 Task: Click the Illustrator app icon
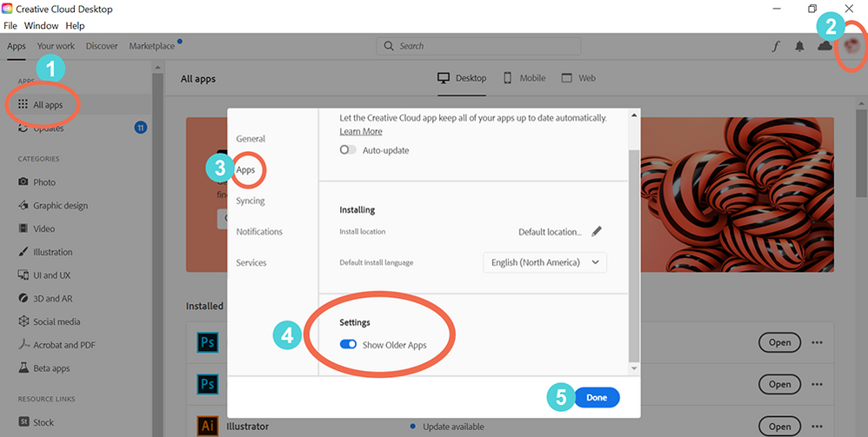point(208,427)
